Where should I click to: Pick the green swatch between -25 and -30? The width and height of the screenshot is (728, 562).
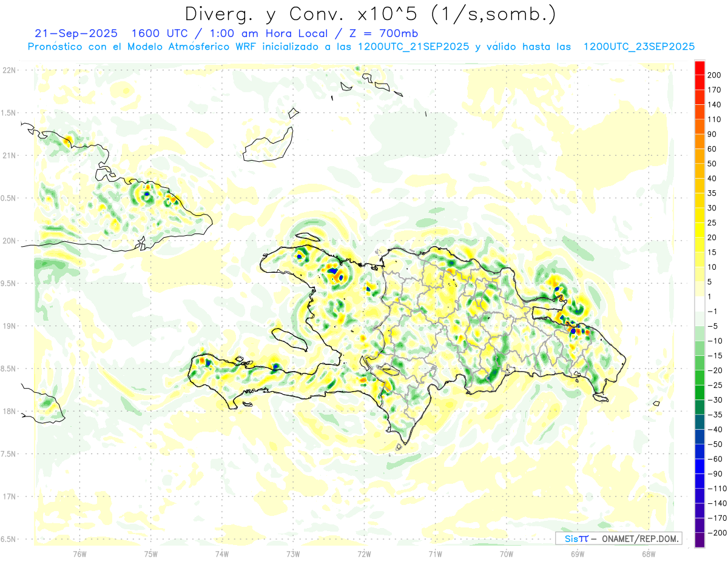[x=699, y=393]
